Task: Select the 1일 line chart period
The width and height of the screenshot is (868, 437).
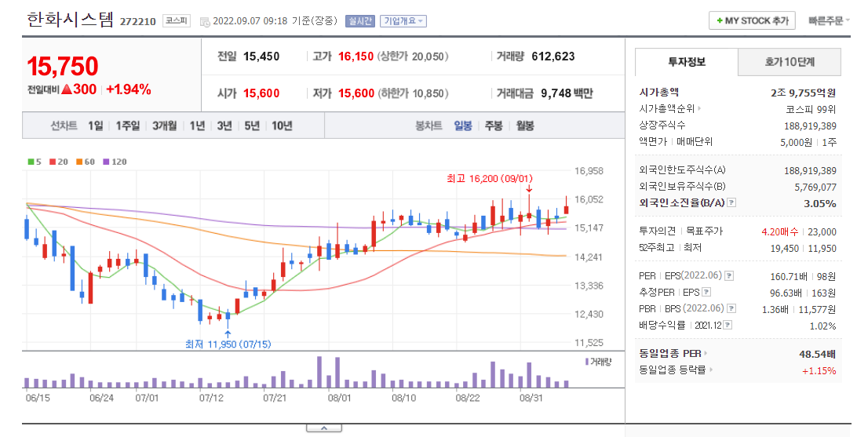Action: (95, 126)
